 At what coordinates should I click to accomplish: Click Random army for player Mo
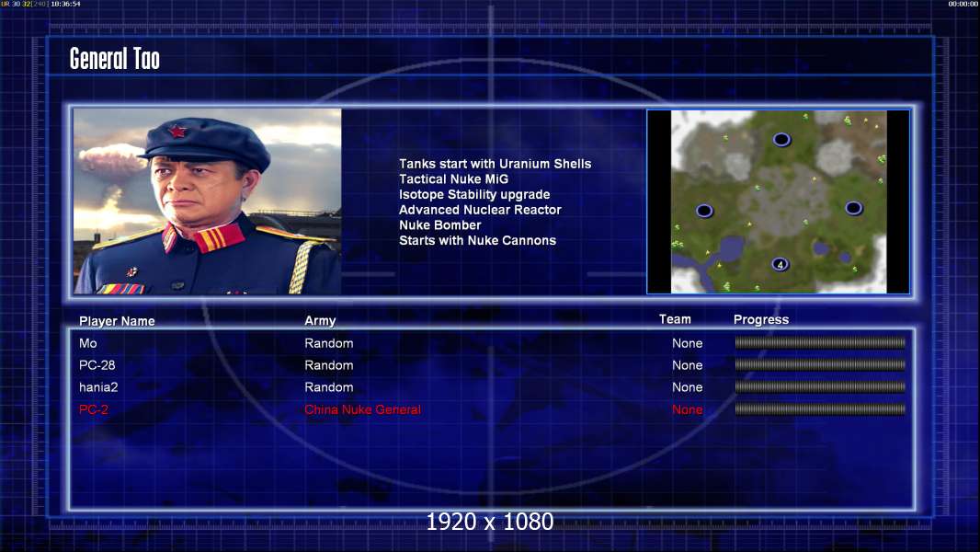(x=329, y=343)
